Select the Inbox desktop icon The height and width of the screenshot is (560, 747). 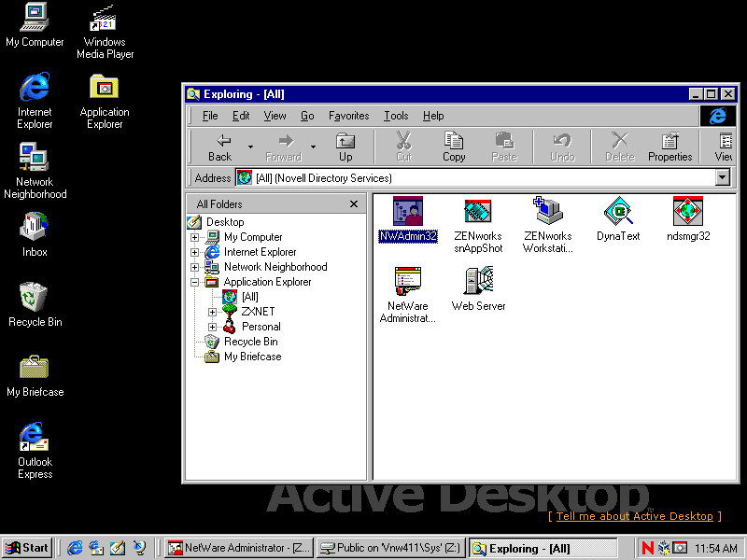(x=35, y=235)
